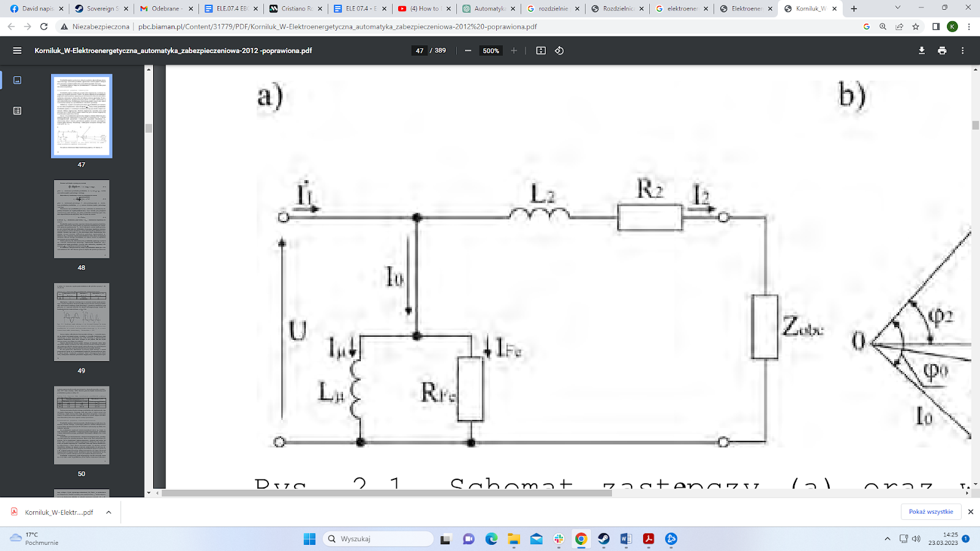
Task: Edit the page number field
Action: 420,51
